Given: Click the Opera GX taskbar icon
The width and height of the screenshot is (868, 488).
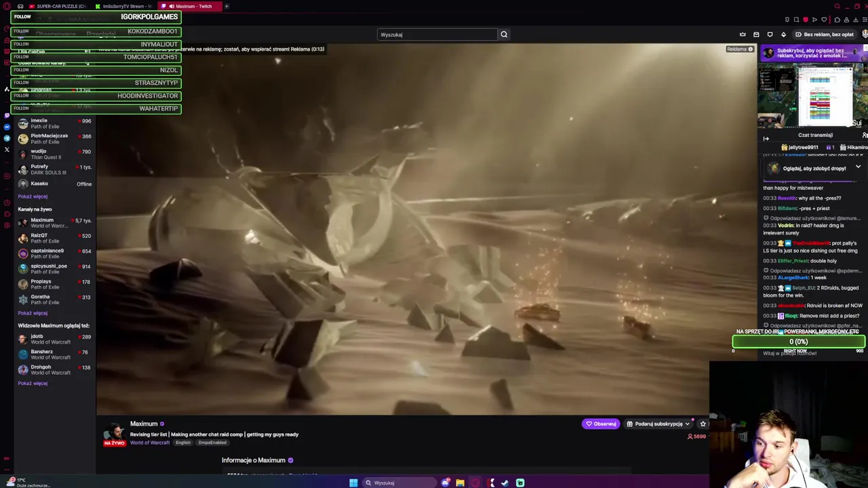Looking at the screenshot, I should tap(475, 483).
